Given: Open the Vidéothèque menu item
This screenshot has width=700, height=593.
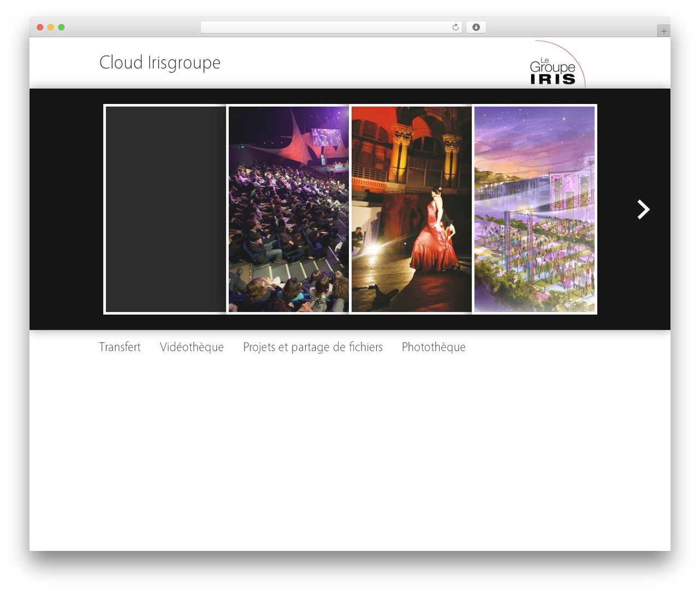Looking at the screenshot, I should click(x=192, y=347).
